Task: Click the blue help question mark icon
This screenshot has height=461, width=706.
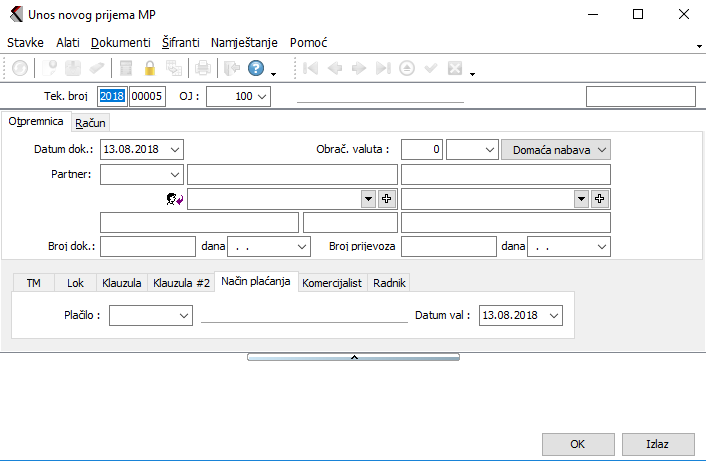Action: coord(255,69)
